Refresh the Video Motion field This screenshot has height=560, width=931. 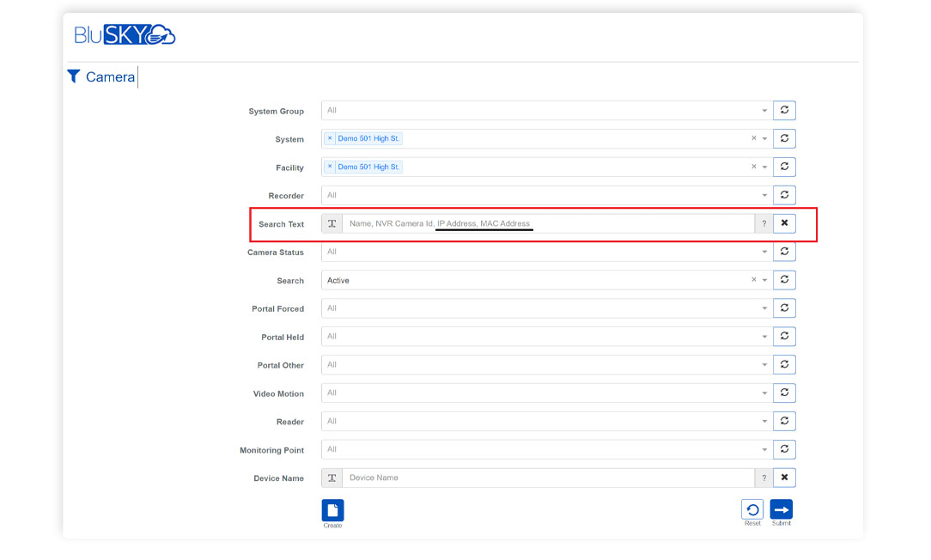pyautogui.click(x=784, y=393)
